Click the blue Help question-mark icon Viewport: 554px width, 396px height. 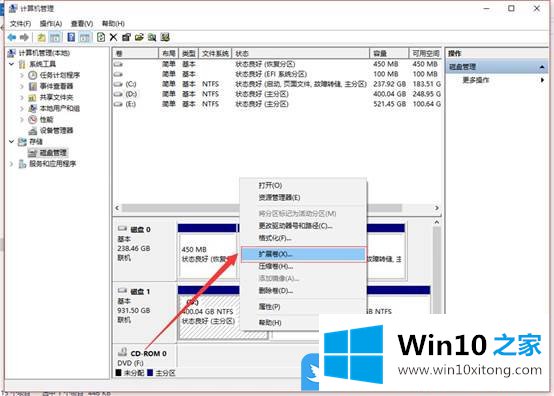[x=71, y=37]
